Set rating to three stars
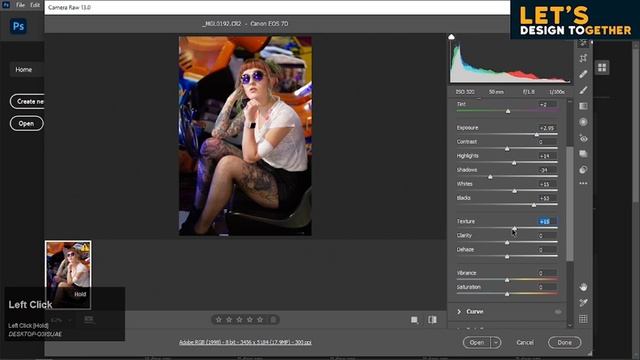640x360 pixels. tap(239, 320)
